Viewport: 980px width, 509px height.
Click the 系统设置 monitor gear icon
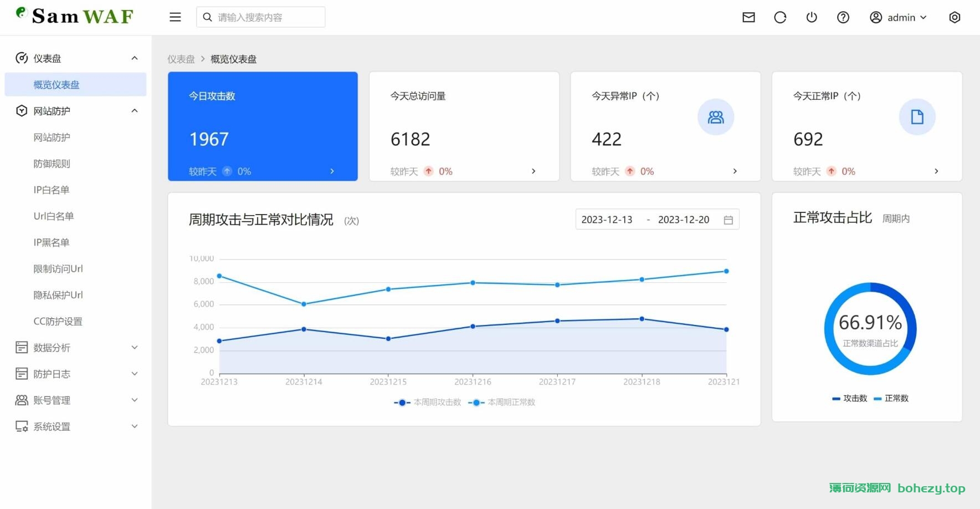pyautogui.click(x=22, y=426)
